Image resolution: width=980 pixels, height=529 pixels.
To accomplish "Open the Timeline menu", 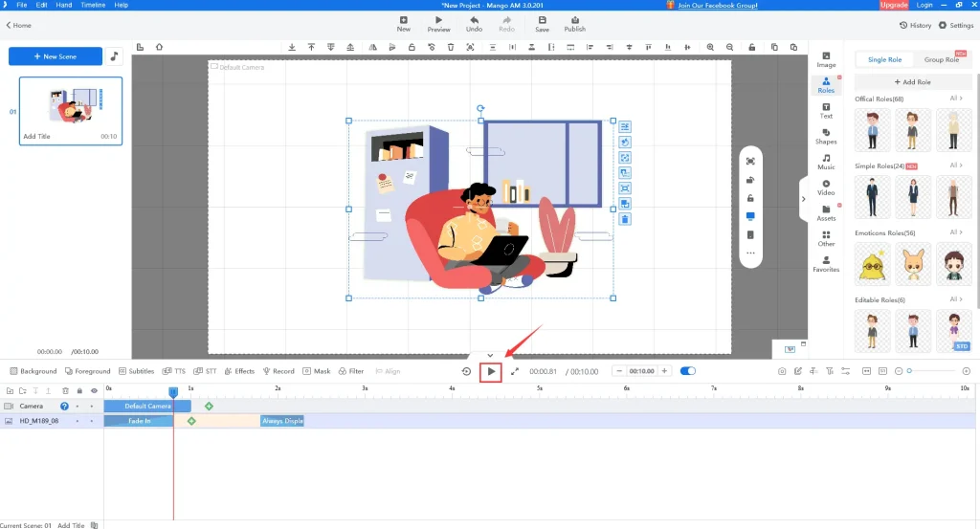I will (x=93, y=5).
